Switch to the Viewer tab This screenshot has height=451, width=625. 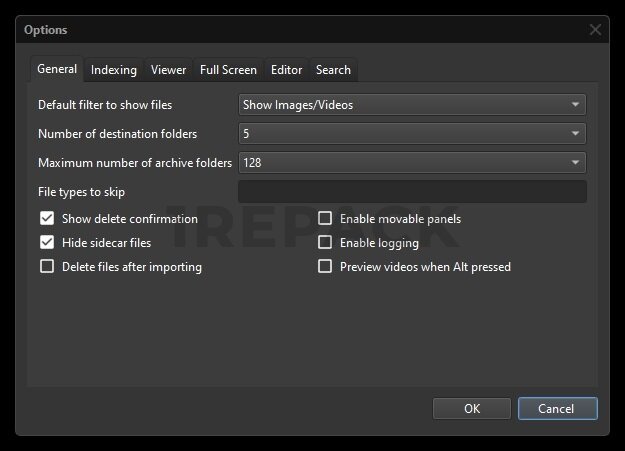[x=168, y=70]
